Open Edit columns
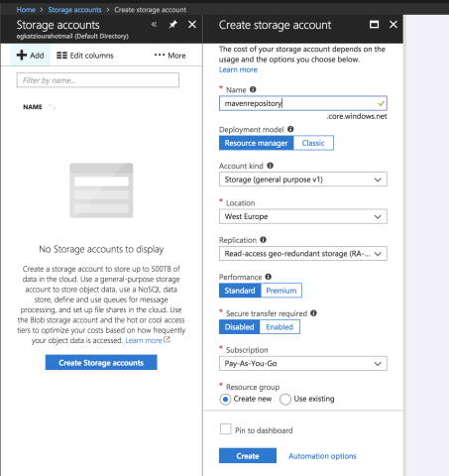Viewport: 449px width, 476px height. [85, 56]
